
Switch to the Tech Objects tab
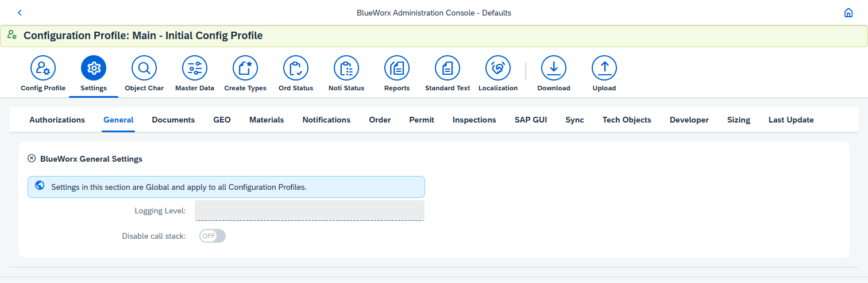tap(627, 120)
